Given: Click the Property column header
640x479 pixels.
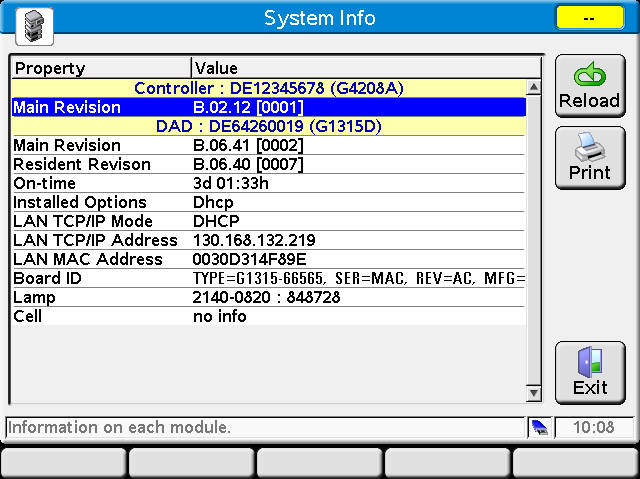Looking at the screenshot, I should pos(101,68).
